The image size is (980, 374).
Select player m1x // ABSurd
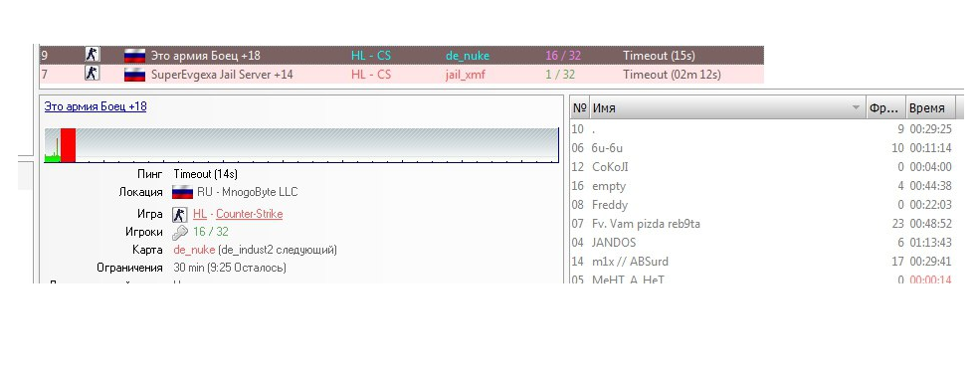[x=762, y=261]
